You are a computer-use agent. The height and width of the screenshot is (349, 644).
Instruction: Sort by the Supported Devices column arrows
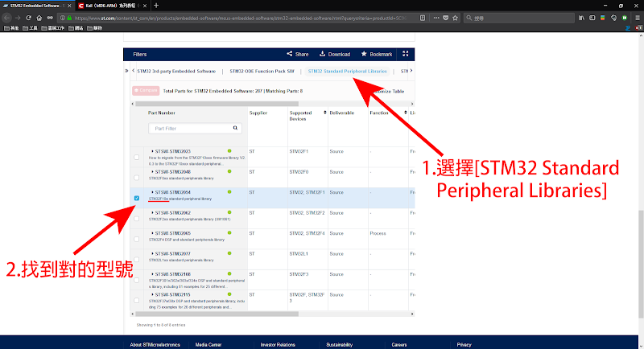(325, 113)
